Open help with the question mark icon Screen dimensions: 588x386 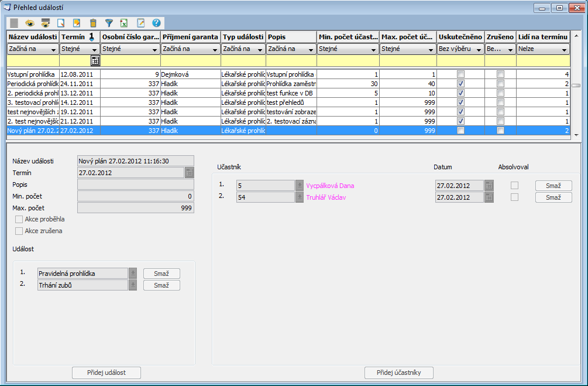(156, 23)
